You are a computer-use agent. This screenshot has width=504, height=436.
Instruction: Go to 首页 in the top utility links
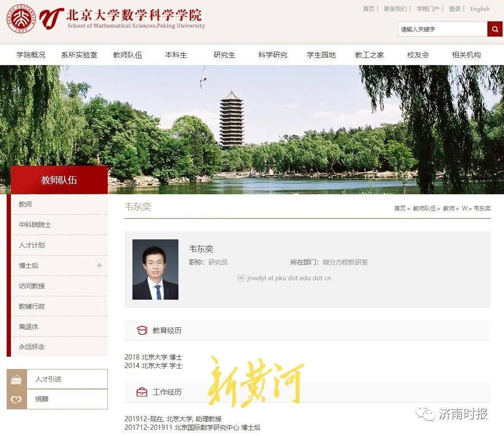[369, 9]
